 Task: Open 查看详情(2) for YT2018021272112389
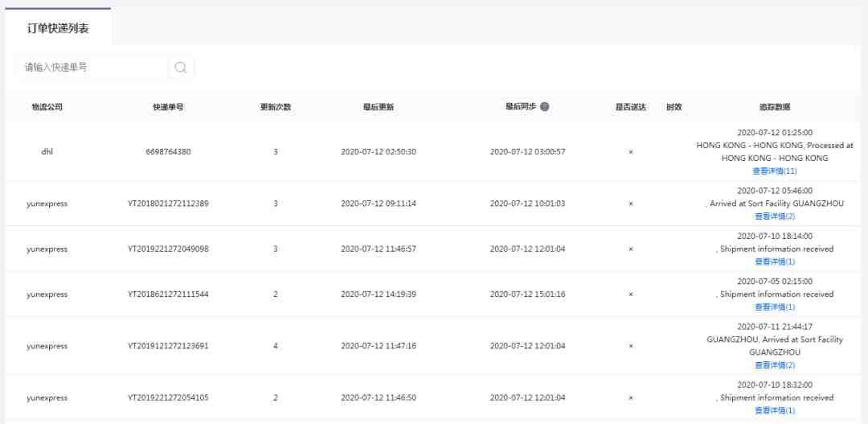775,216
